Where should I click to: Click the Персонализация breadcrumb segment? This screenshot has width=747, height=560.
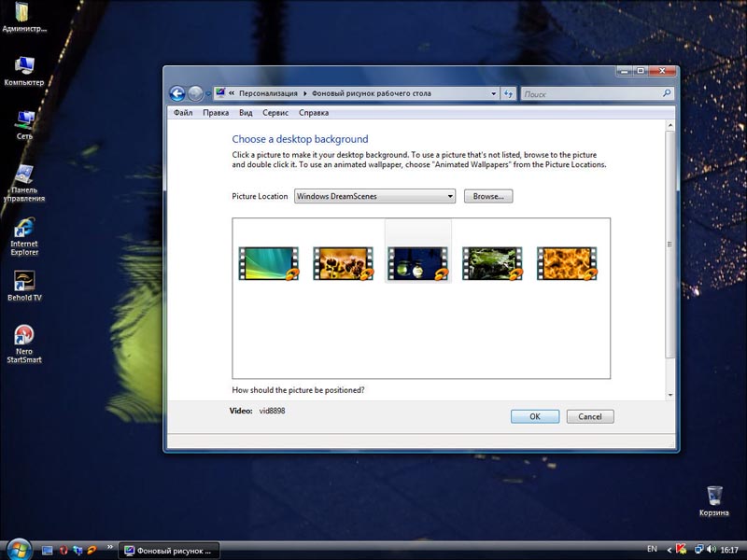point(267,93)
